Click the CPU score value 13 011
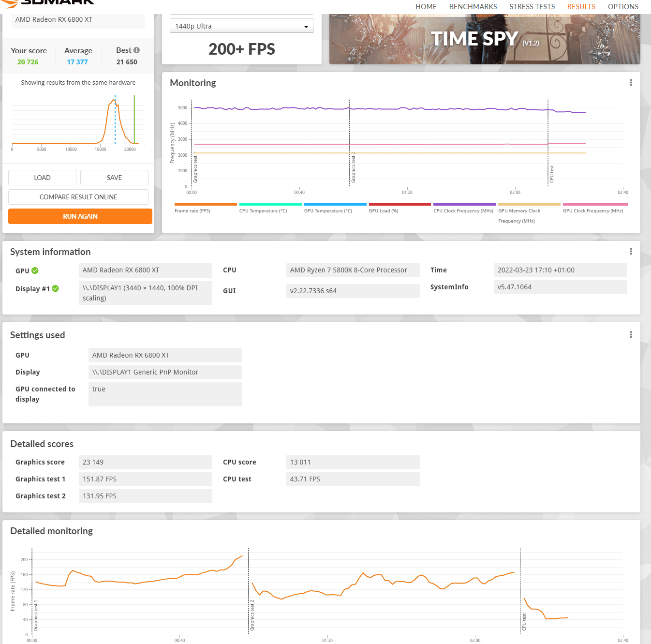Viewport: 651px width, 644px height. (x=353, y=462)
